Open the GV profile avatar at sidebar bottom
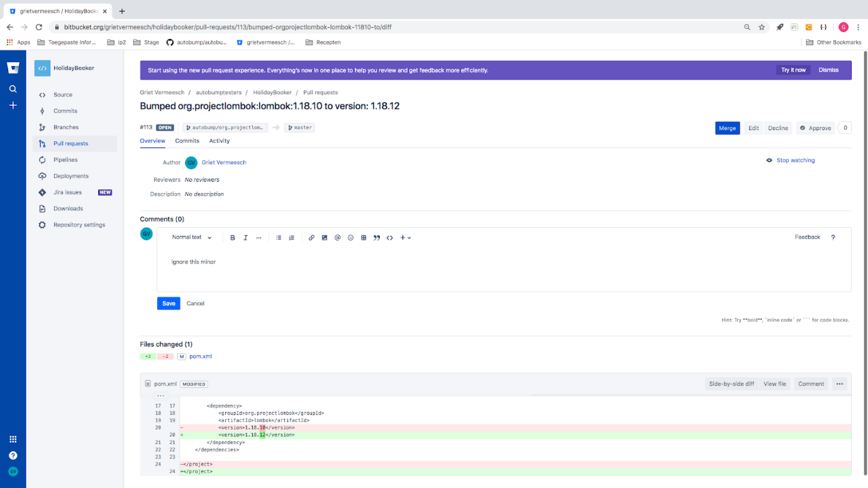The height and width of the screenshot is (488, 868). tap(13, 472)
